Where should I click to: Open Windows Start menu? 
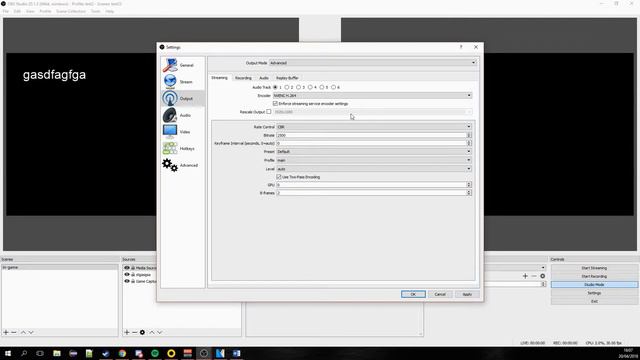[x=8, y=353]
